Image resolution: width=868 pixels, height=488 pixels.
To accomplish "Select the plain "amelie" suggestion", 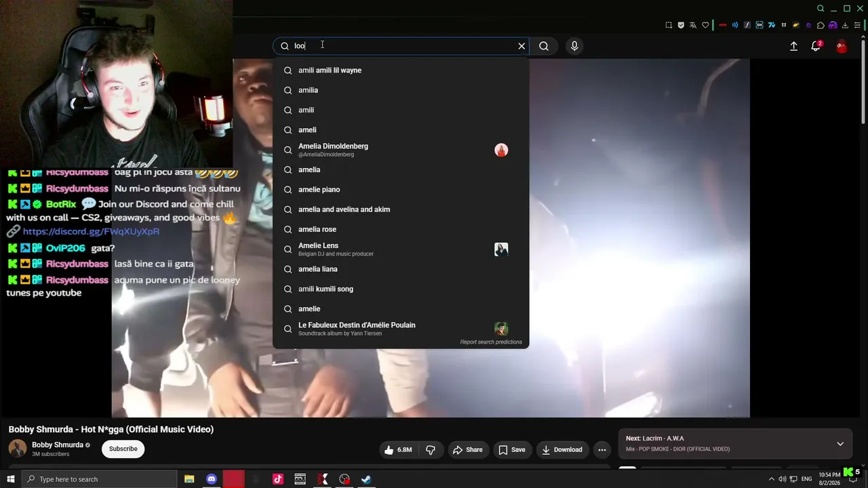I will point(401,308).
